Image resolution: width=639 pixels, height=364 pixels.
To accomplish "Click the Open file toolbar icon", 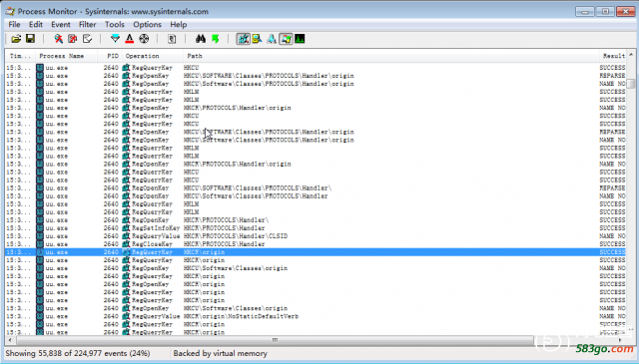I will point(16,39).
